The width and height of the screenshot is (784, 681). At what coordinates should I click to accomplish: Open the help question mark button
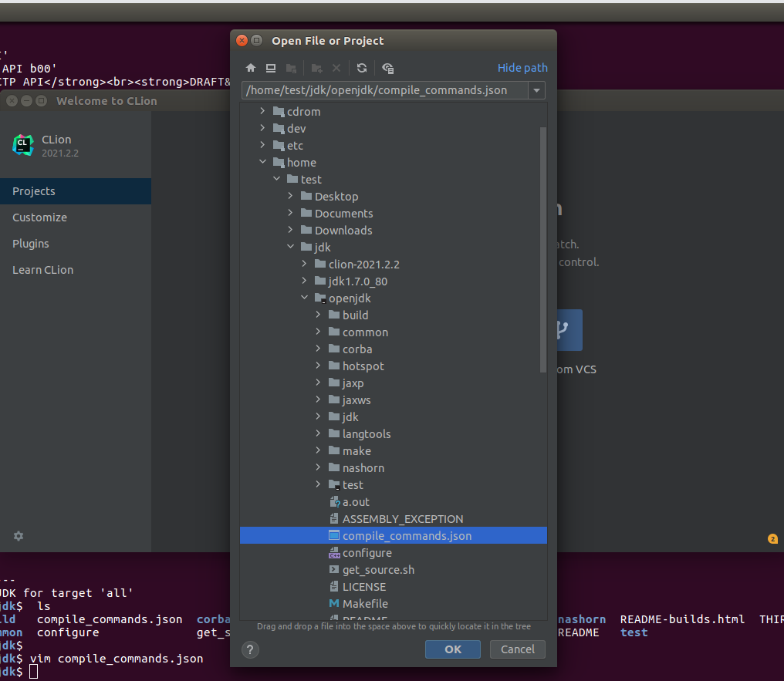point(250,649)
